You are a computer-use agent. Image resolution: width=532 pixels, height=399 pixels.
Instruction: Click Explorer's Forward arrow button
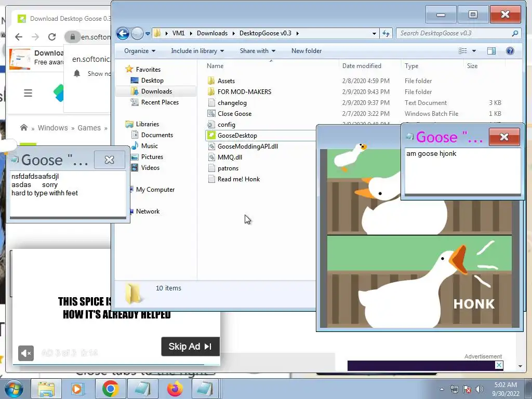[x=137, y=33]
